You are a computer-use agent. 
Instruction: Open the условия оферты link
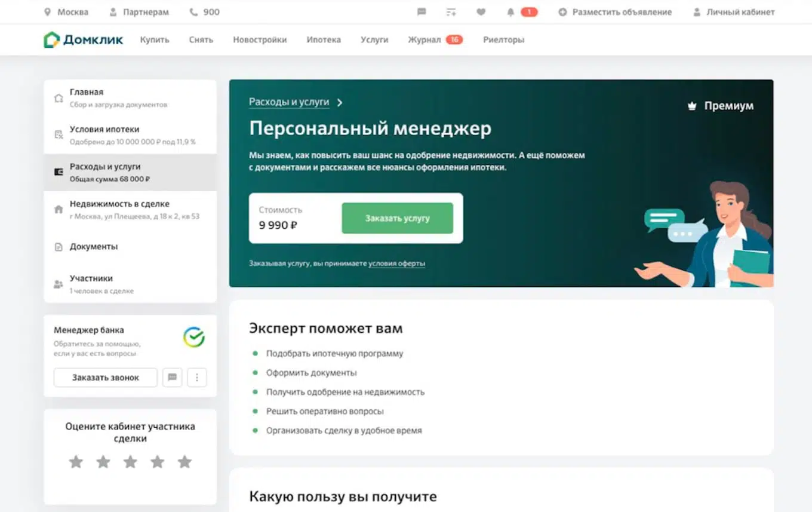click(x=397, y=263)
